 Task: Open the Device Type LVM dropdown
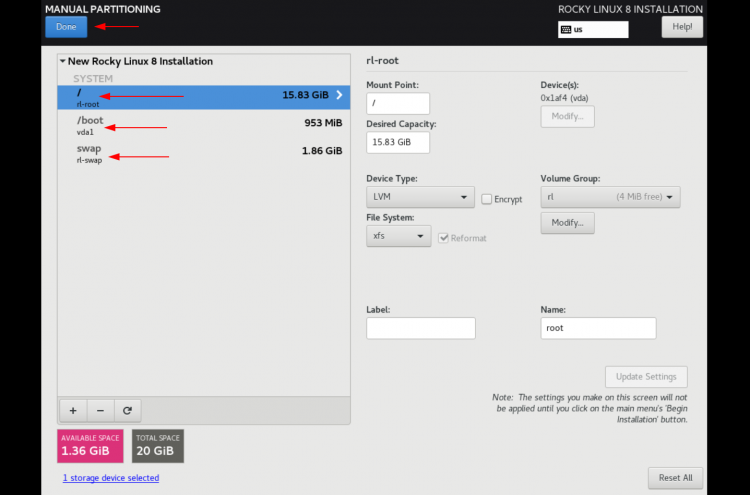click(x=420, y=197)
